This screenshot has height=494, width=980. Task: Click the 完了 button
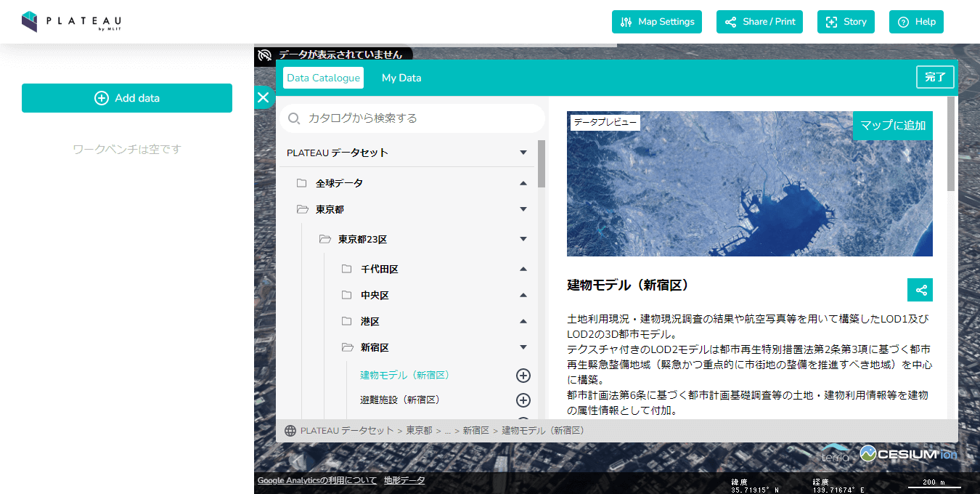[x=935, y=77]
